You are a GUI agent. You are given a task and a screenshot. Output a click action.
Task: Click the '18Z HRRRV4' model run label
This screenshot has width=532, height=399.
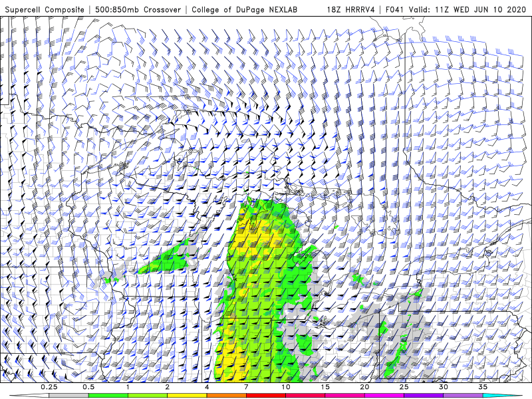click(x=351, y=9)
